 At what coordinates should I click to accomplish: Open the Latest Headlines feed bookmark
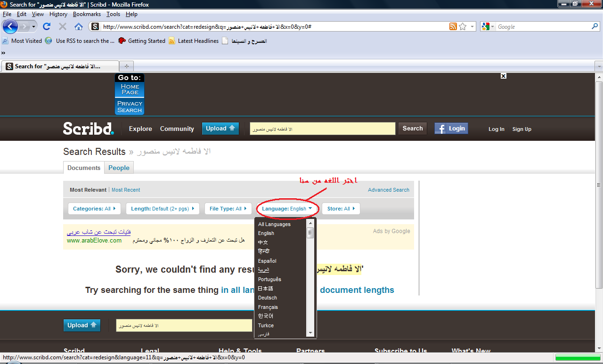pyautogui.click(x=194, y=41)
